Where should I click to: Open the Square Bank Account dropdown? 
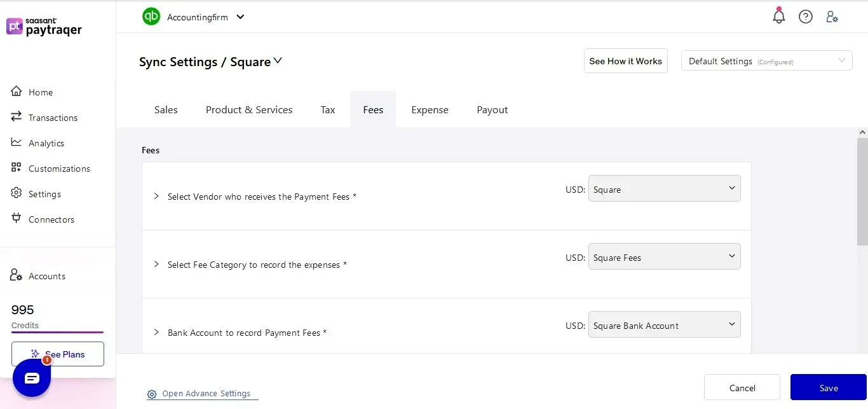[664, 325]
